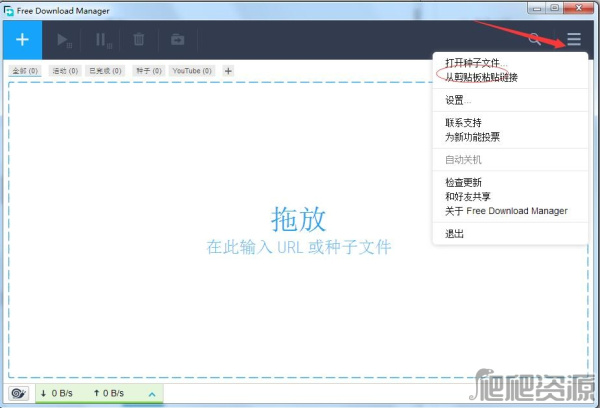The width and height of the screenshot is (600, 408).
Task: Choose 从剪贴板粘贴链接 menu entry
Action: pos(510,77)
